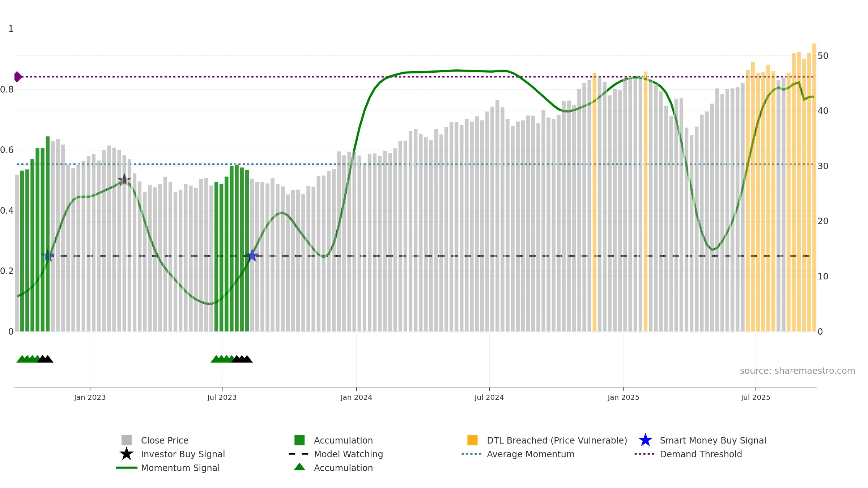This screenshot has width=868, height=488.
Task: Toggle Model Watching legend entry
Action: click(348, 454)
